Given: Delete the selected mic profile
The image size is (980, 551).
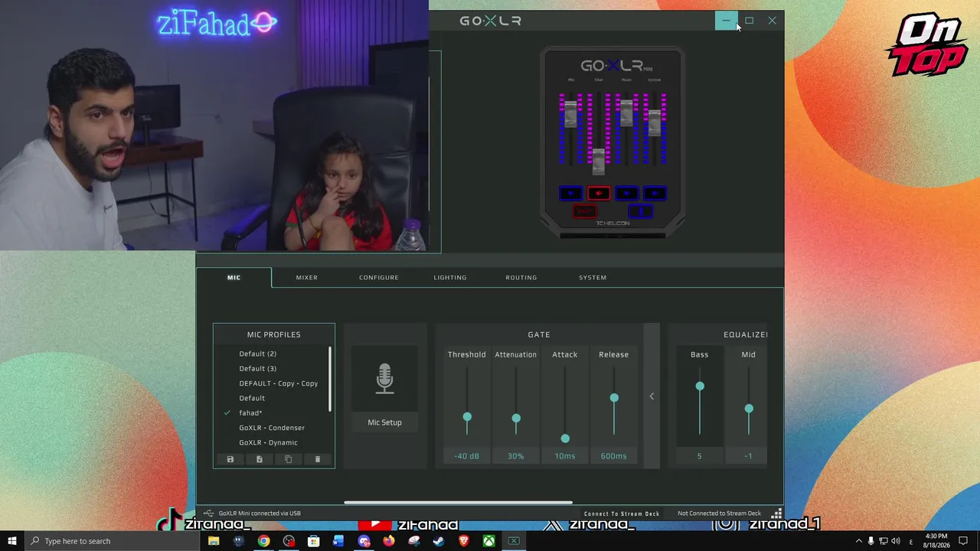Looking at the screenshot, I should (318, 459).
